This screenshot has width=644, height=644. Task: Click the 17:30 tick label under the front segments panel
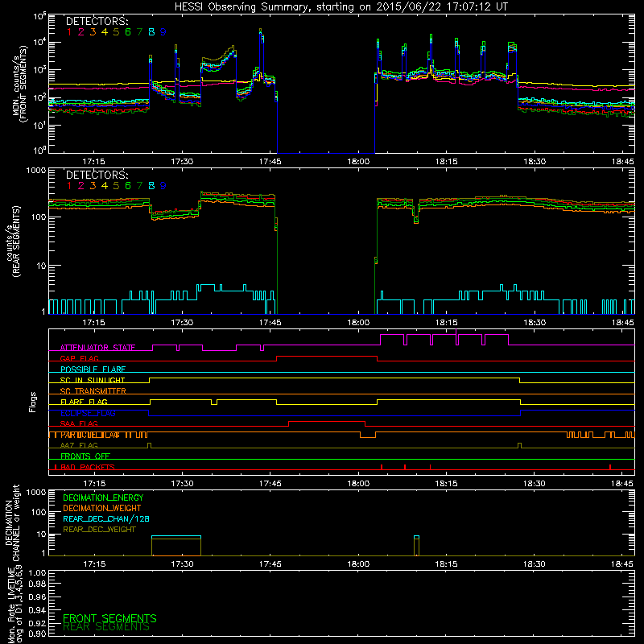[182, 162]
